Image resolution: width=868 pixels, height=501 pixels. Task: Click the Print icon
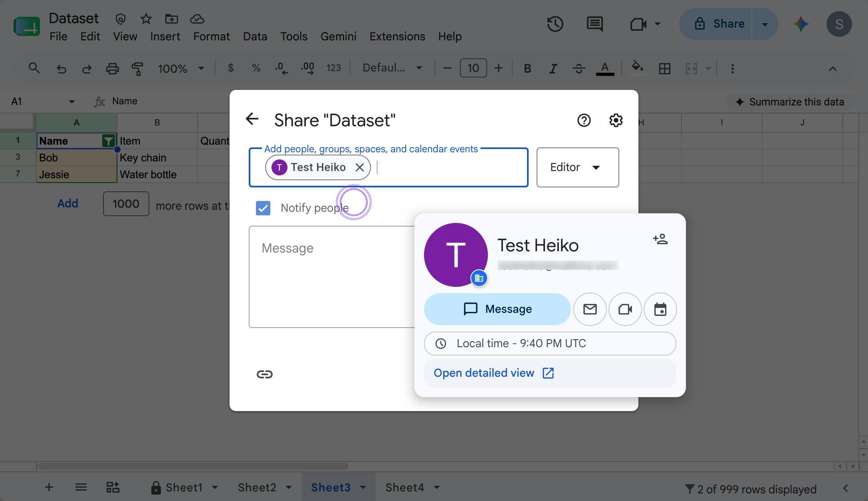112,69
